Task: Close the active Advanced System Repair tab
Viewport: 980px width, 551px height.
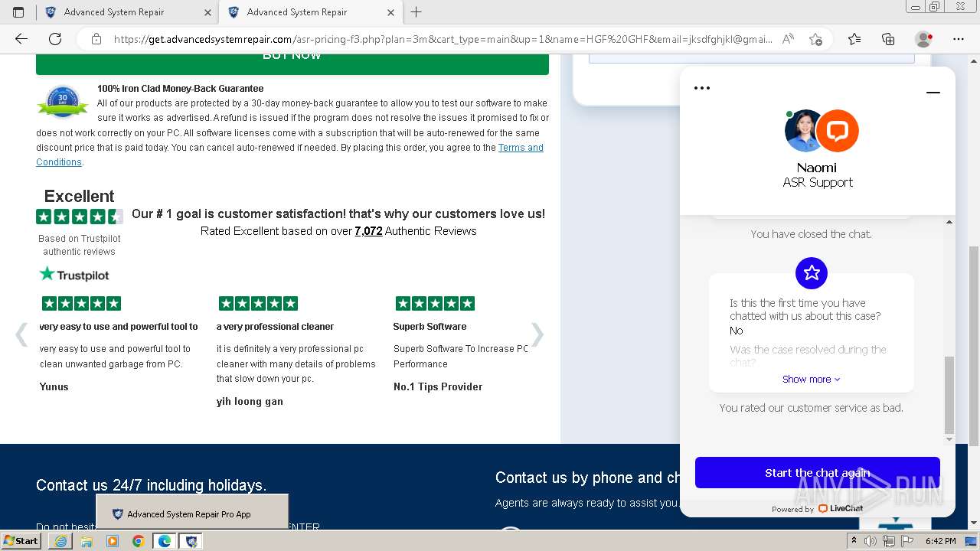Action: (x=390, y=12)
